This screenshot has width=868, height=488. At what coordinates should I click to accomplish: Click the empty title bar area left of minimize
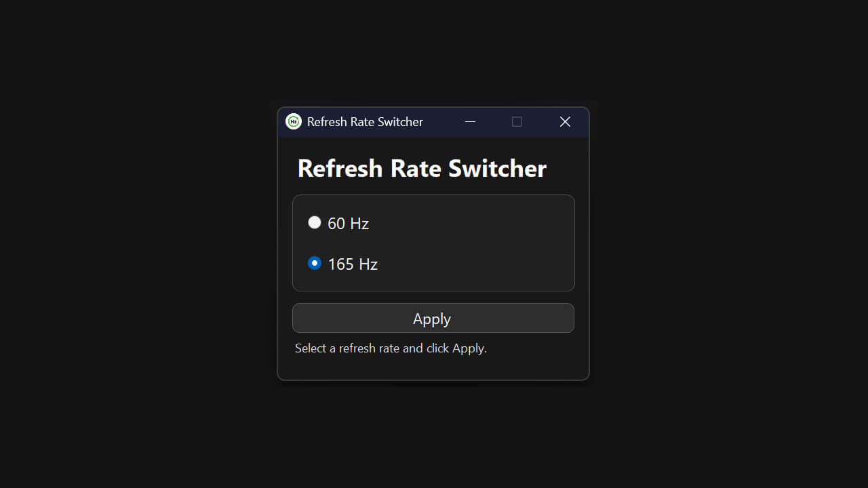(441, 122)
